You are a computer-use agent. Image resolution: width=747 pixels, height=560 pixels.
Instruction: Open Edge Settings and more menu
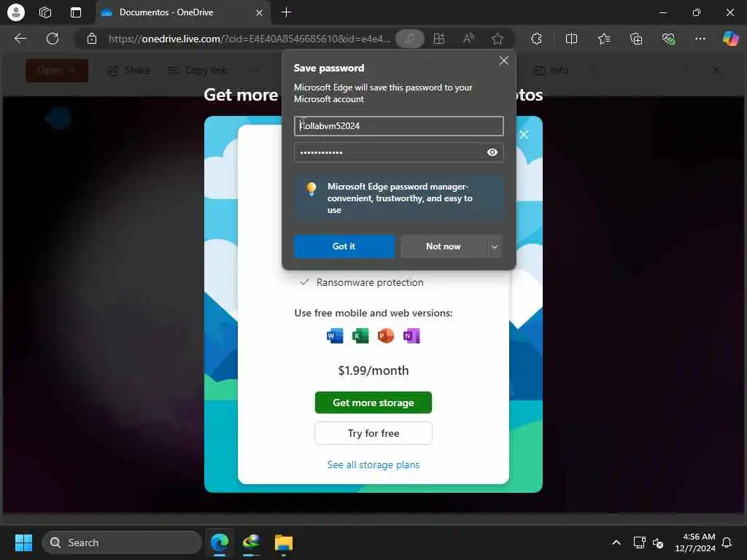click(700, 39)
